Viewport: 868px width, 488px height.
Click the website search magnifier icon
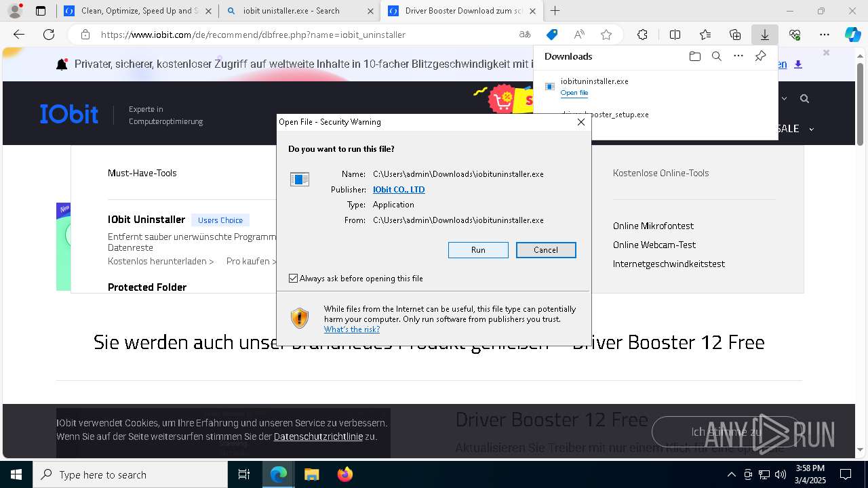click(x=804, y=99)
